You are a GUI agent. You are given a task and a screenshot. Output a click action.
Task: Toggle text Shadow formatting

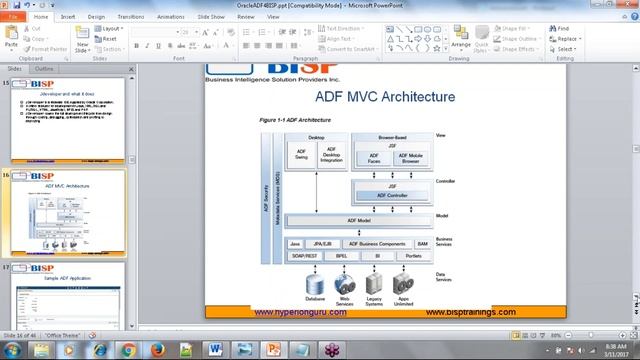(x=170, y=46)
